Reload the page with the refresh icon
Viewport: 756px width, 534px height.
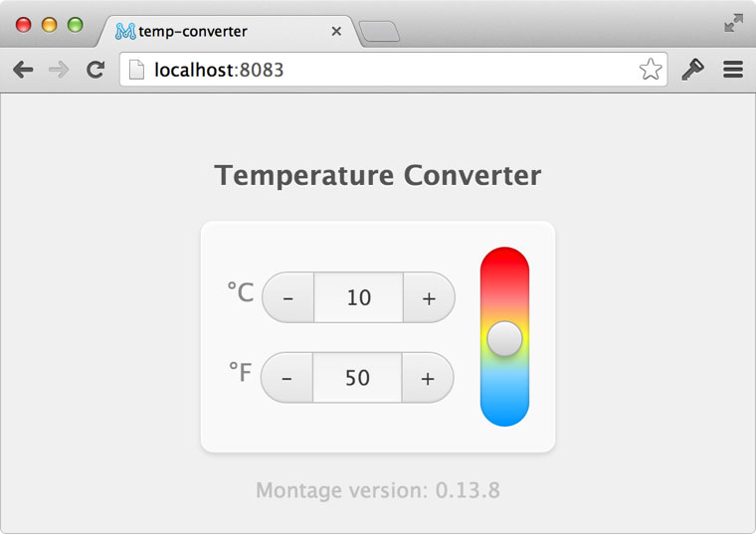pos(95,70)
